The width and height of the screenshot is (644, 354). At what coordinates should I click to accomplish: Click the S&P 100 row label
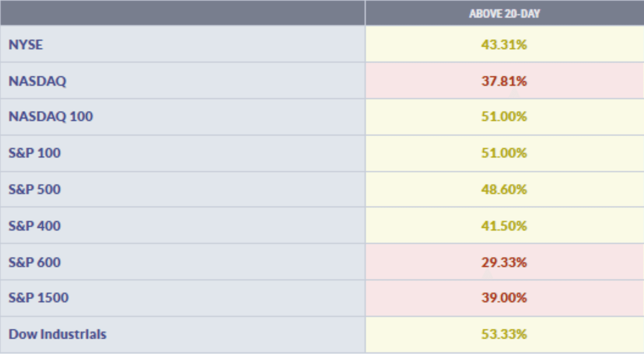[x=34, y=153]
